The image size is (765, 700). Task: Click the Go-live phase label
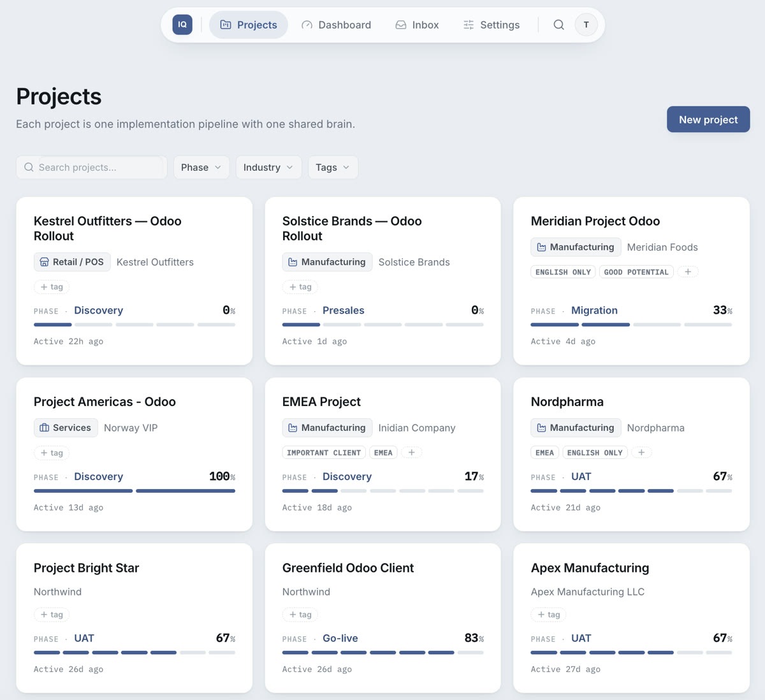click(x=340, y=638)
